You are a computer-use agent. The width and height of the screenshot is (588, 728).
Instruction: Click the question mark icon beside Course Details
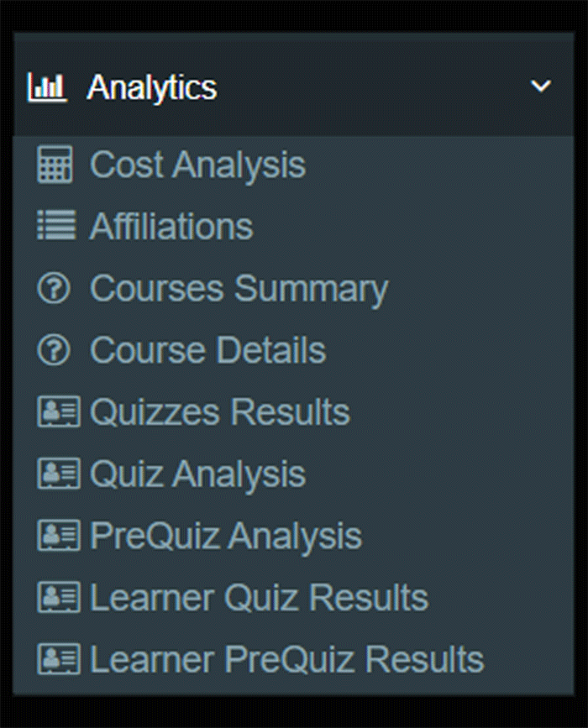pos(55,351)
